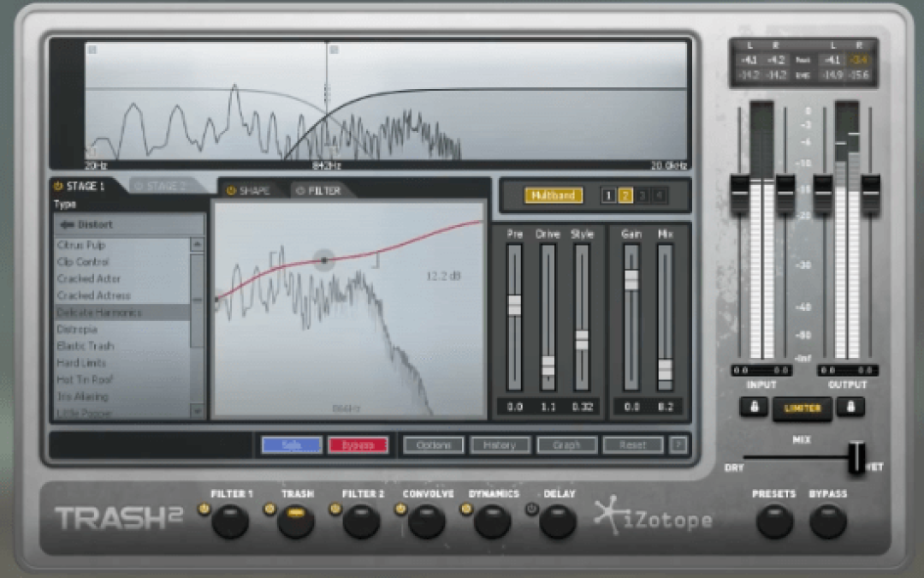Open the Filter 2 module knob button
The width and height of the screenshot is (924, 578).
coord(361,522)
